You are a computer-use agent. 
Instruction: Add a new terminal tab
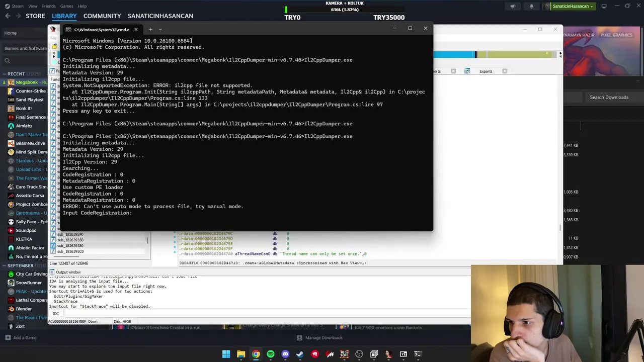coord(150,30)
